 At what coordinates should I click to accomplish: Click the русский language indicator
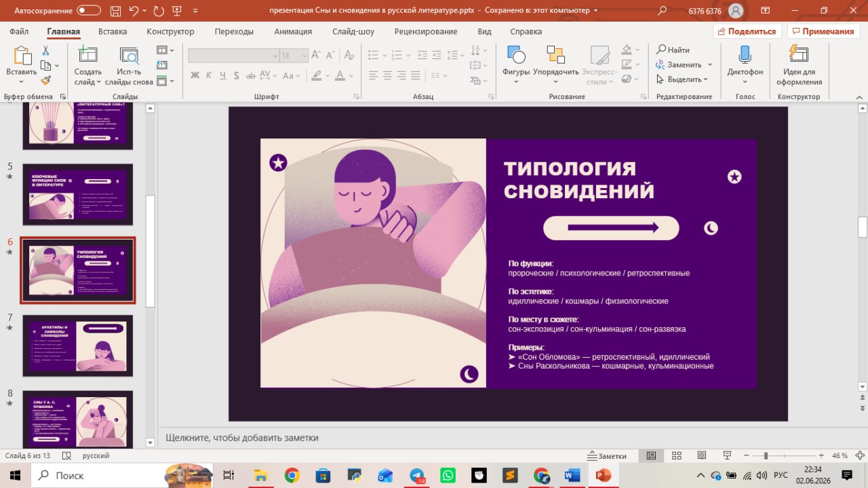point(96,456)
